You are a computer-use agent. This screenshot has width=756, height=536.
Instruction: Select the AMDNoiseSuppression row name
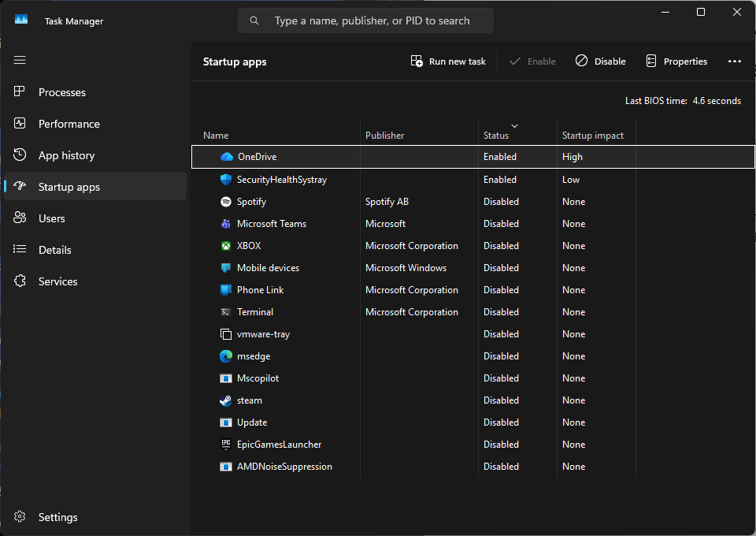tap(284, 467)
